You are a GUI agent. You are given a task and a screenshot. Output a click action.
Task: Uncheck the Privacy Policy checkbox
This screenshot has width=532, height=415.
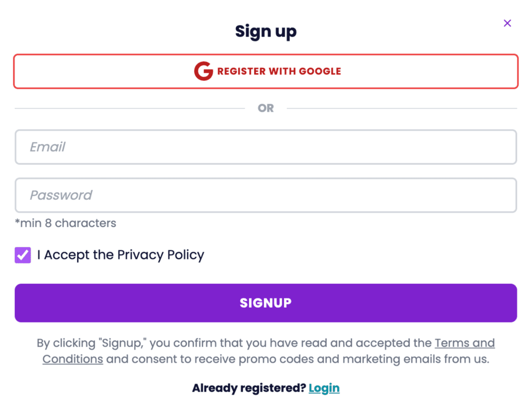pos(23,255)
